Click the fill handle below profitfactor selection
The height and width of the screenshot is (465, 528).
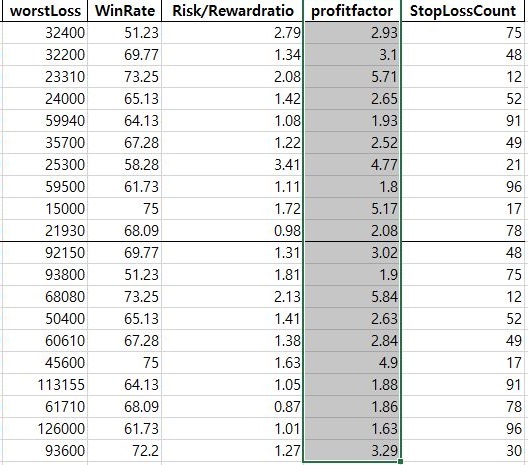click(x=400, y=462)
